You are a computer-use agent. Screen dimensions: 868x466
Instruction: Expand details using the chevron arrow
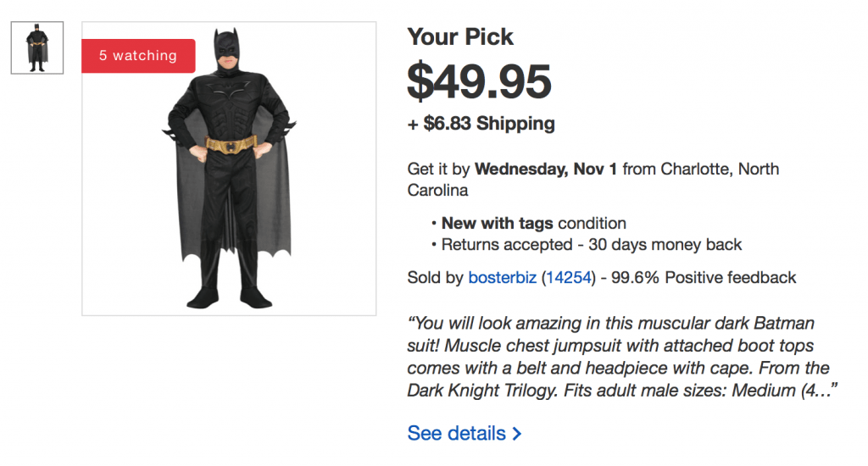[517, 434]
